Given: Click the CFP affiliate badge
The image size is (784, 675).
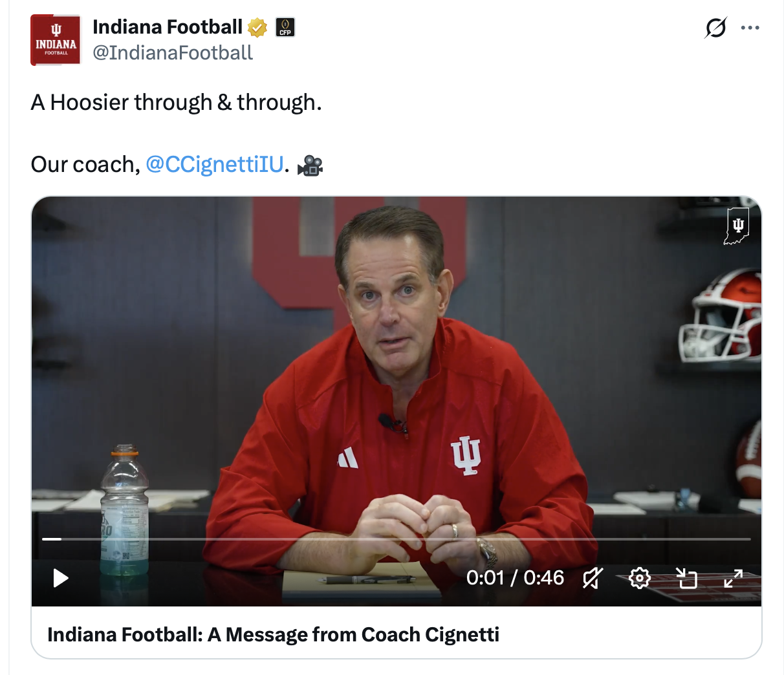Looking at the screenshot, I should (285, 27).
